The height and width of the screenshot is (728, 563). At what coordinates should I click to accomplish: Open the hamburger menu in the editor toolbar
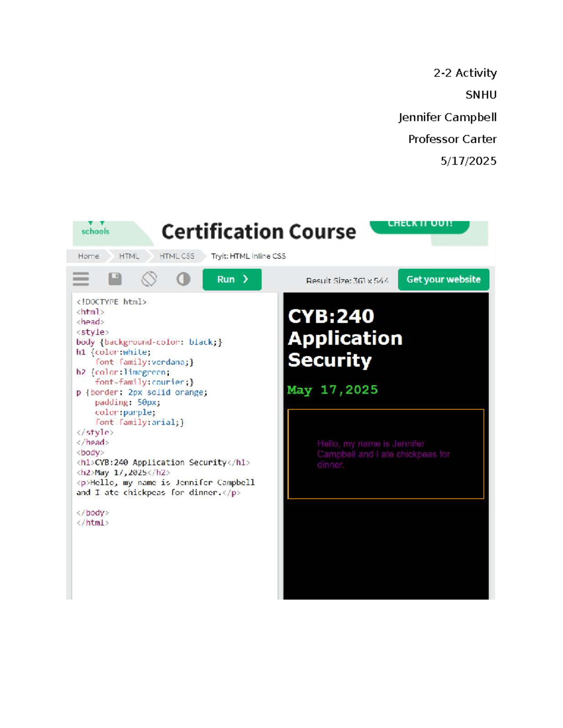[x=80, y=279]
